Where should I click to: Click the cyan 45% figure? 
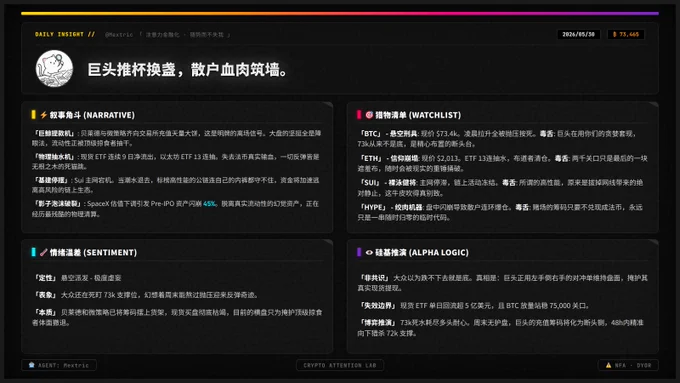pos(209,203)
